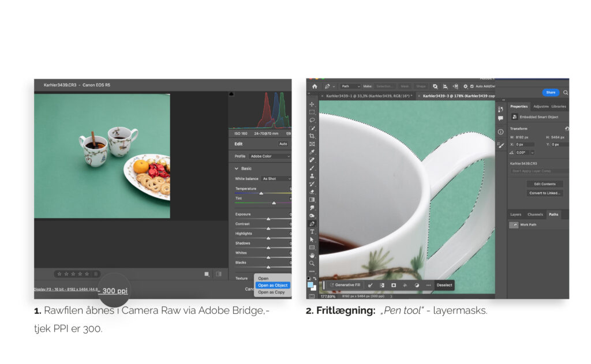The height and width of the screenshot is (364, 591).
Task: Choose Open as Object from the menu
Action: [x=272, y=285]
